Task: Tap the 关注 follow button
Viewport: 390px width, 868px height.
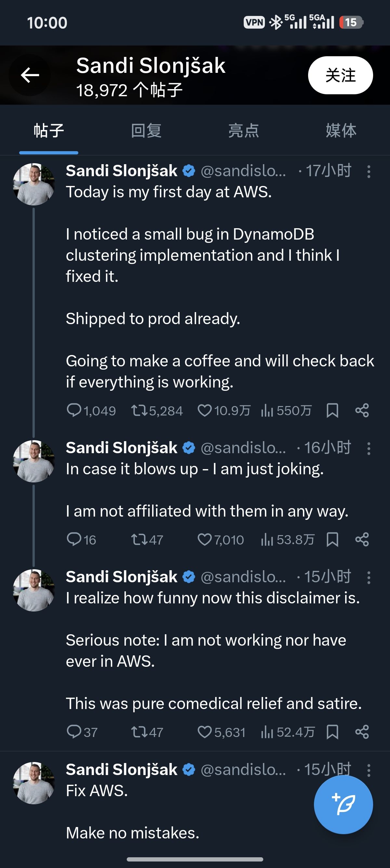Action: click(x=340, y=75)
